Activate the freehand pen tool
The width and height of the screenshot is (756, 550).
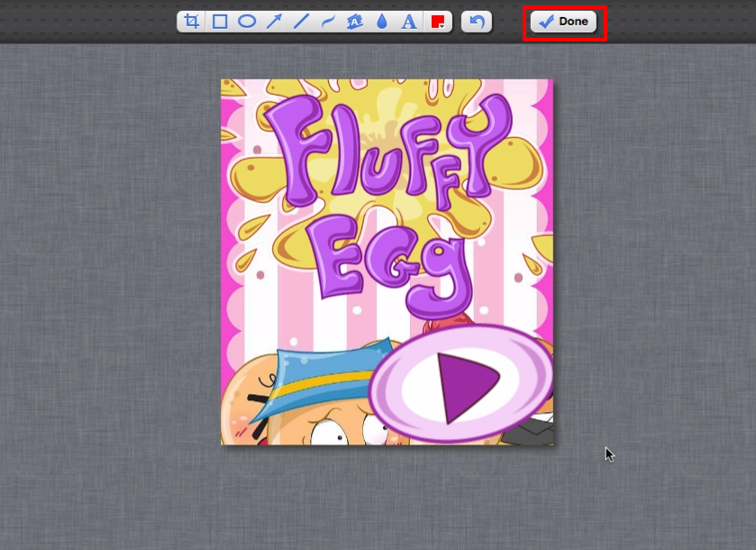[x=328, y=22]
